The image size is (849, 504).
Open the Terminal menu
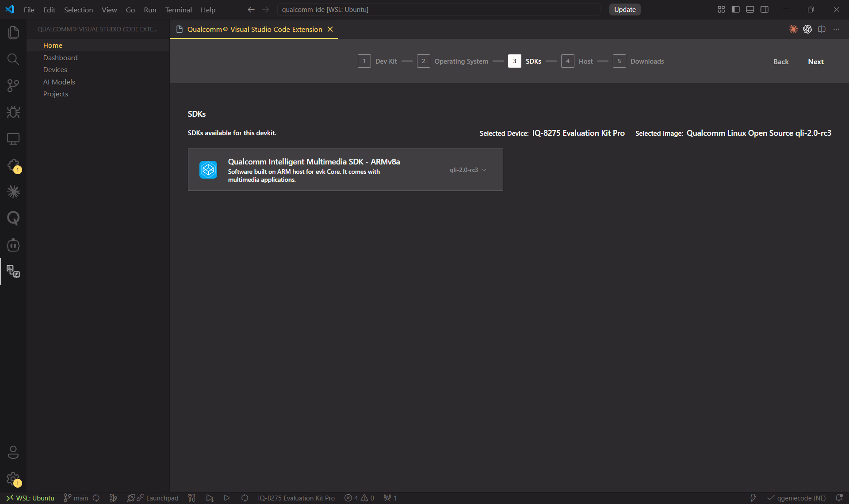pyautogui.click(x=178, y=10)
